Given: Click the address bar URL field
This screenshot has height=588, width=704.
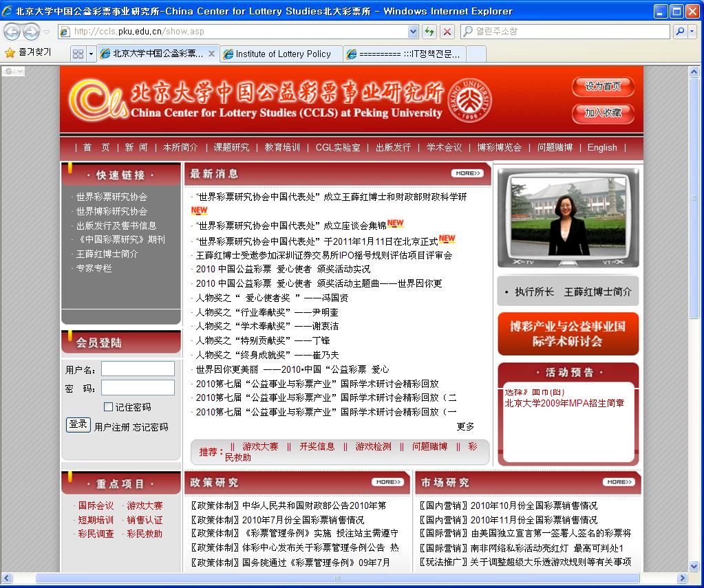Looking at the screenshot, I should click(x=233, y=32).
